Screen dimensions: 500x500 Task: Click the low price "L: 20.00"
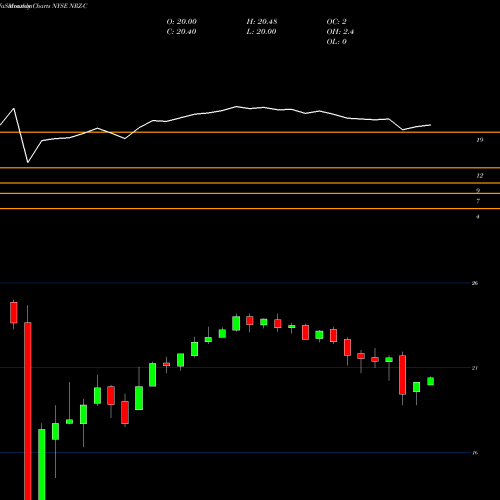(x=261, y=32)
